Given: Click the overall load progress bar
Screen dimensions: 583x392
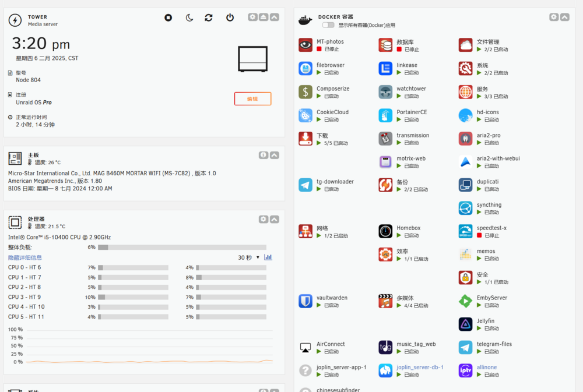Looking at the screenshot, I should tap(182, 247).
